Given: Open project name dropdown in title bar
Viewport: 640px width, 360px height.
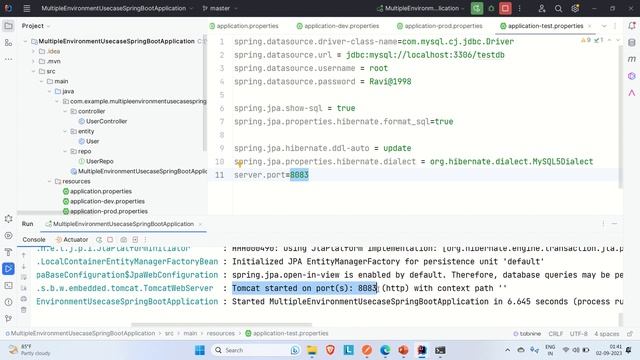Looking at the screenshot, I should pyautogui.click(x=117, y=8).
